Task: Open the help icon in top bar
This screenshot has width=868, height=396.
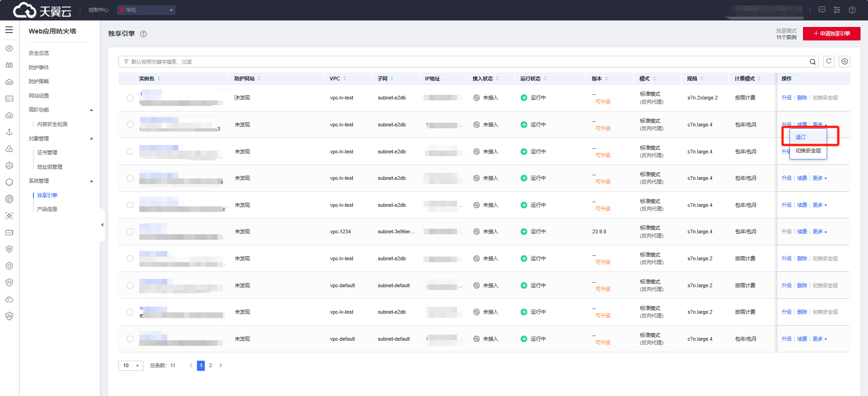Action: pyautogui.click(x=852, y=10)
